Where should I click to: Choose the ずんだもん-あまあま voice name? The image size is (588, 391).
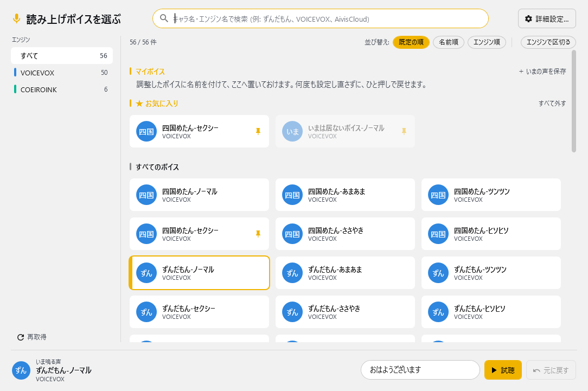[x=335, y=269]
